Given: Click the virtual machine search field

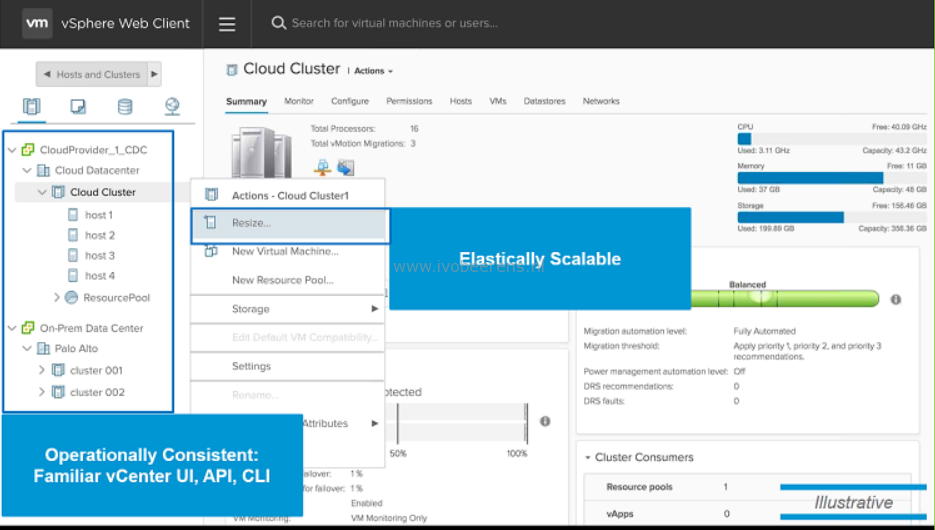Looking at the screenshot, I should 394,23.
